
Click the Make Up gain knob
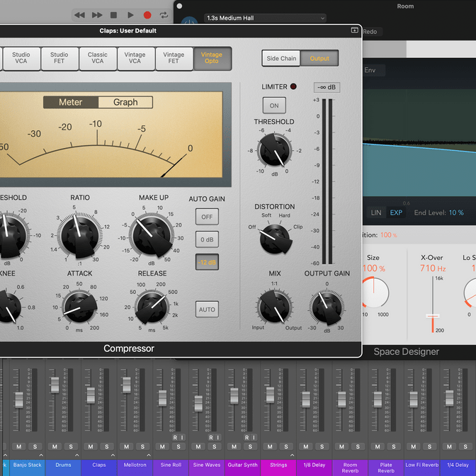click(152, 236)
